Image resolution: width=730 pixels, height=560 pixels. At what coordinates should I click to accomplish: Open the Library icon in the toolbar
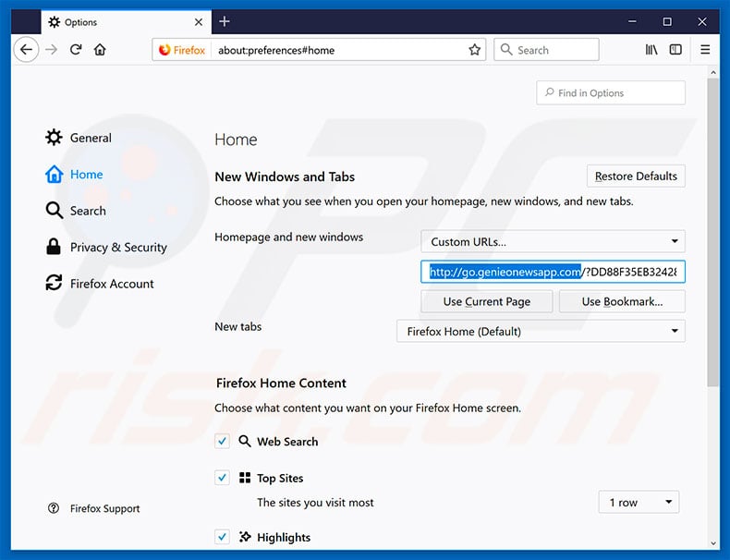click(x=651, y=50)
